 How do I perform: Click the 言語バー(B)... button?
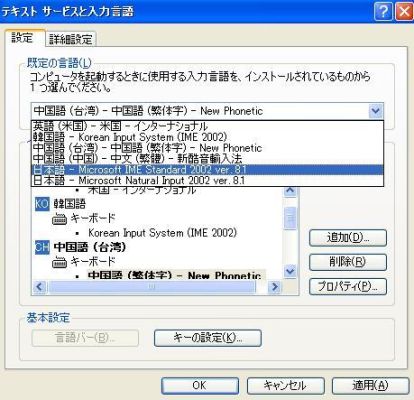(85, 338)
